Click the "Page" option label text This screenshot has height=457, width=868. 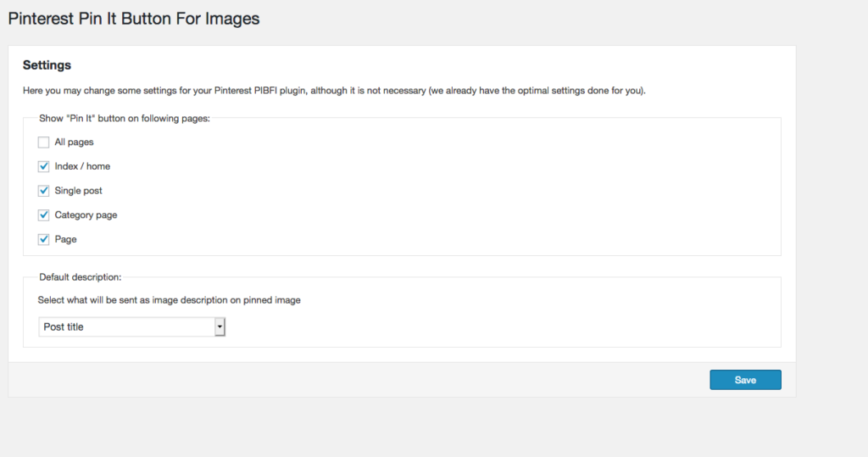[65, 240]
